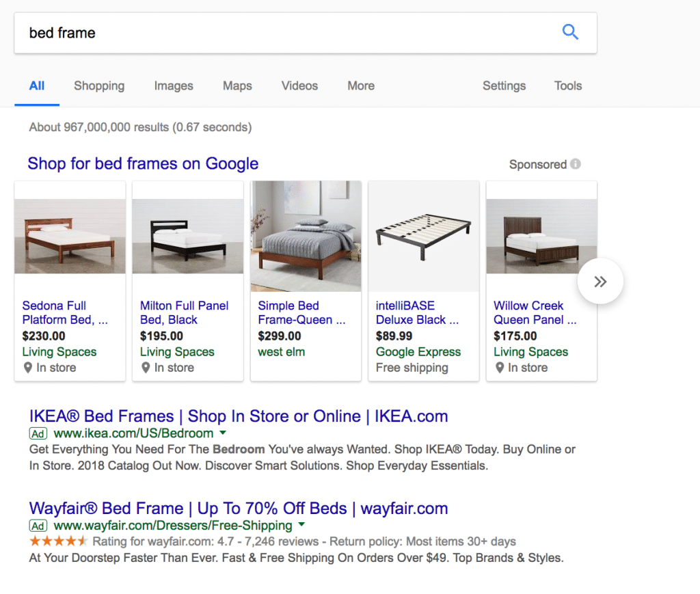This screenshot has height=594, width=700.
Task: Open the dropdown arrow beside the IKEA ad URL
Action: tap(222, 433)
